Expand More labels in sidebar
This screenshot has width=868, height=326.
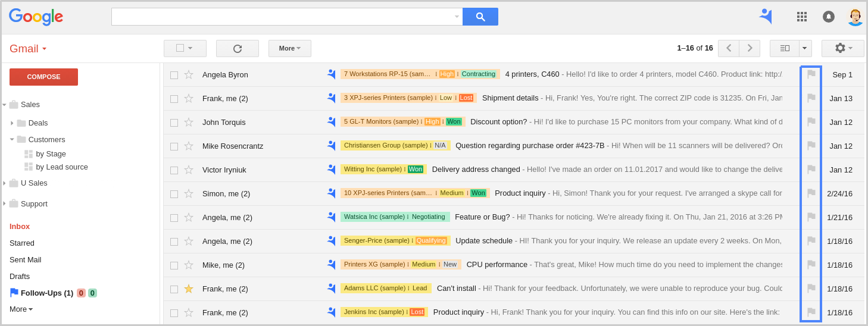point(21,309)
